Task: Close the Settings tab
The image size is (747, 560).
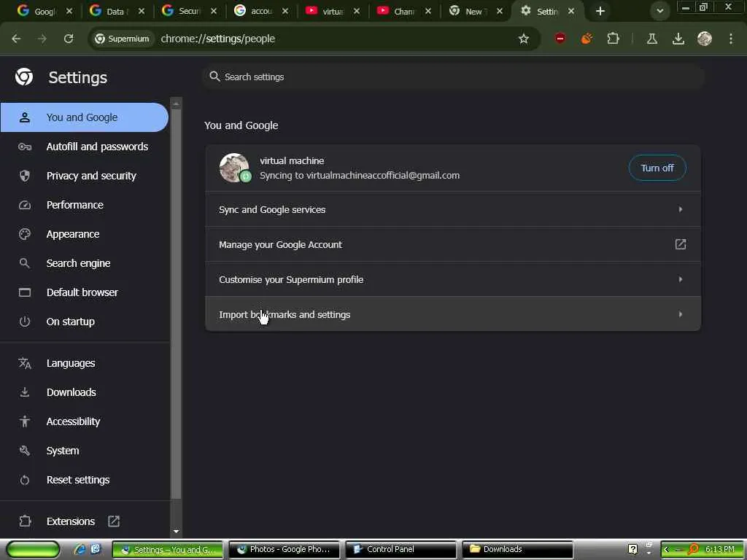Action: point(570,11)
